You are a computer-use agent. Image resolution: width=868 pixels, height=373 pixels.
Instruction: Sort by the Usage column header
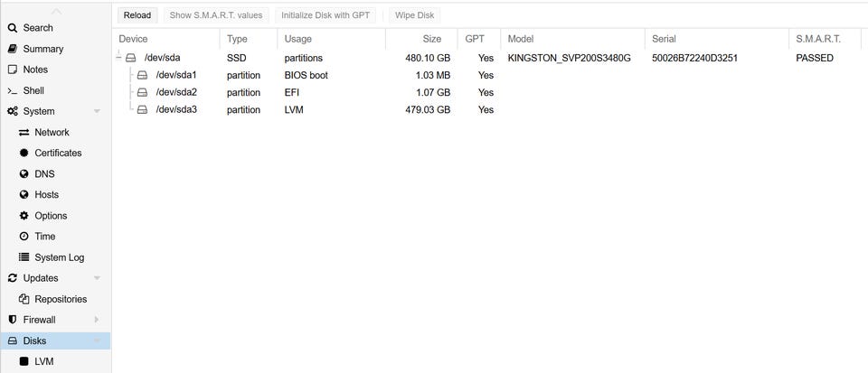[x=331, y=39]
